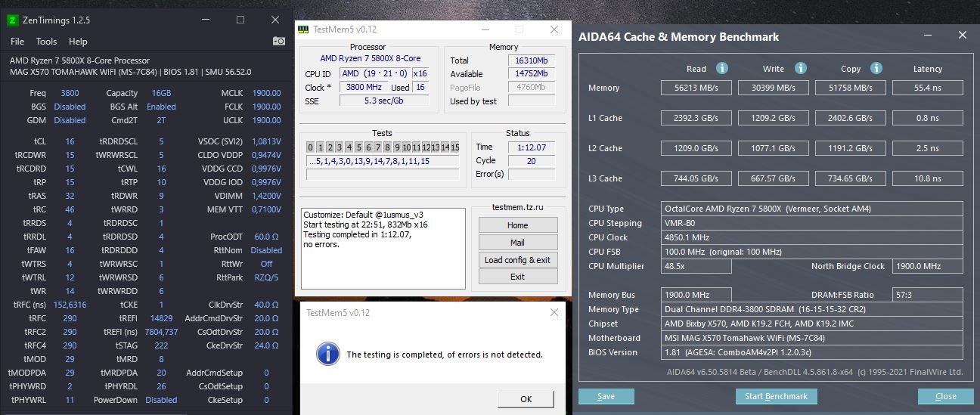Click the CPU Type field in AIDA64

tap(812, 209)
